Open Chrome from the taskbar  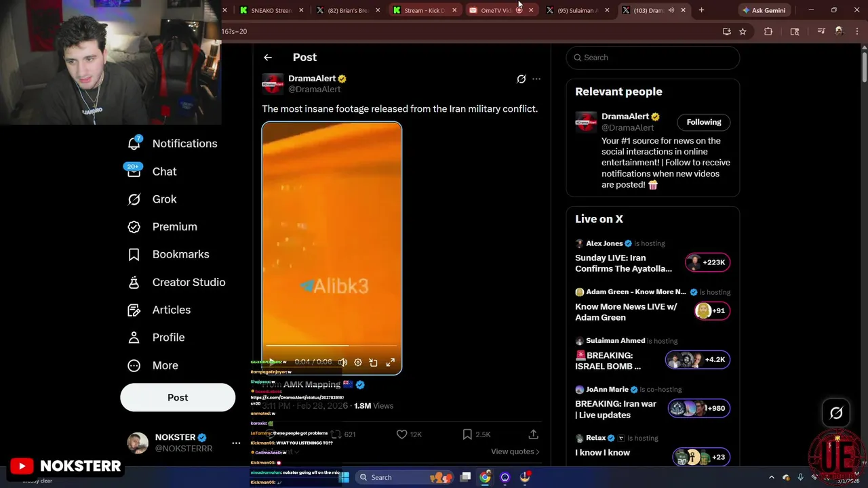pos(485,477)
